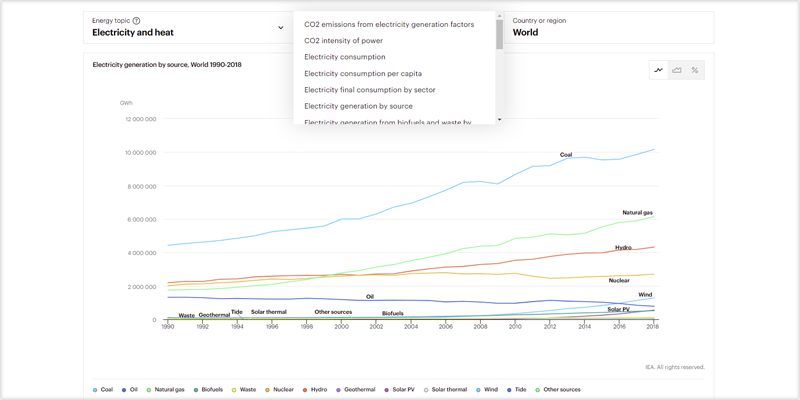Image resolution: width=800 pixels, height=400 pixels.
Task: Click the Nuclear legend color dot
Action: coord(268,390)
